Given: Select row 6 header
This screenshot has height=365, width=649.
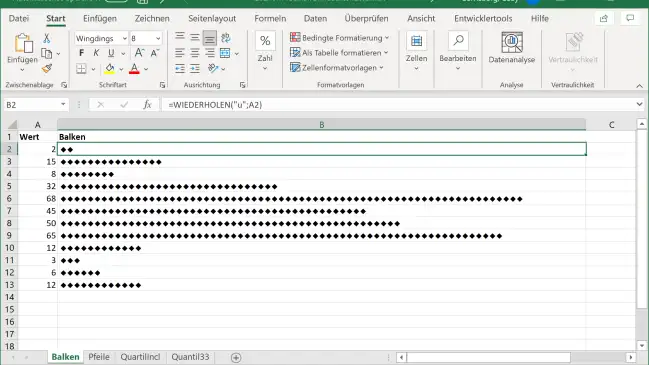Looking at the screenshot, I should [9, 199].
